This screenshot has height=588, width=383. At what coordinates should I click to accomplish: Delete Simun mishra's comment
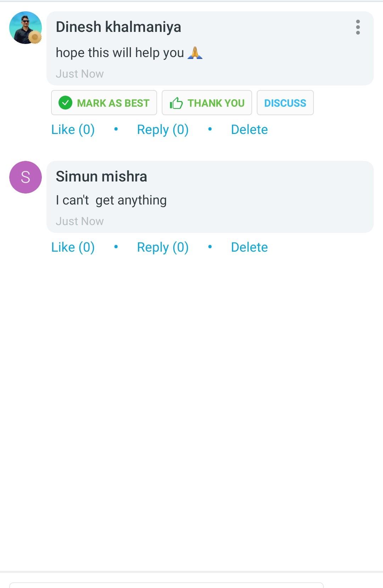click(249, 247)
